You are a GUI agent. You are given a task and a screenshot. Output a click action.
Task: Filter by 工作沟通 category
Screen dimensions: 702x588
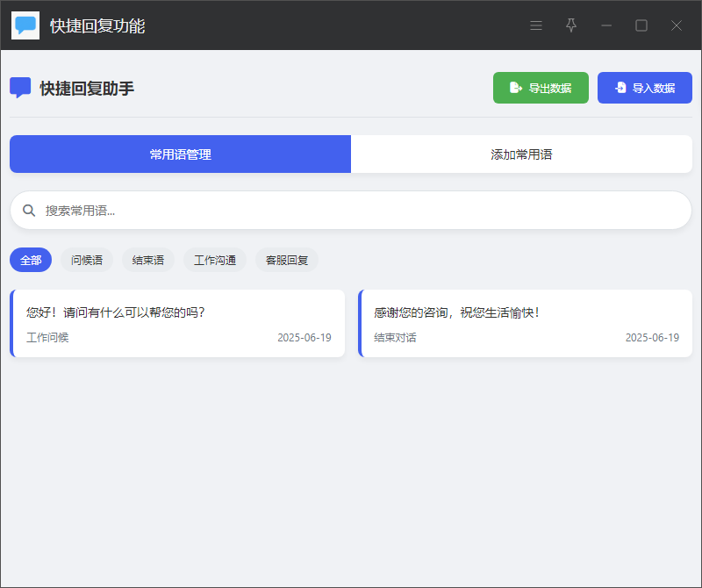[215, 260]
